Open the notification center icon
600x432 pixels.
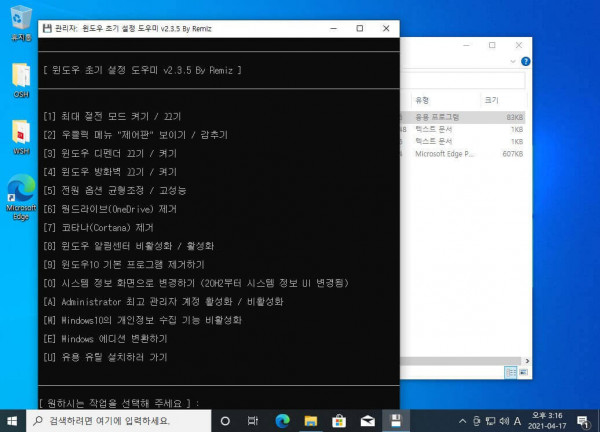[x=583, y=421]
